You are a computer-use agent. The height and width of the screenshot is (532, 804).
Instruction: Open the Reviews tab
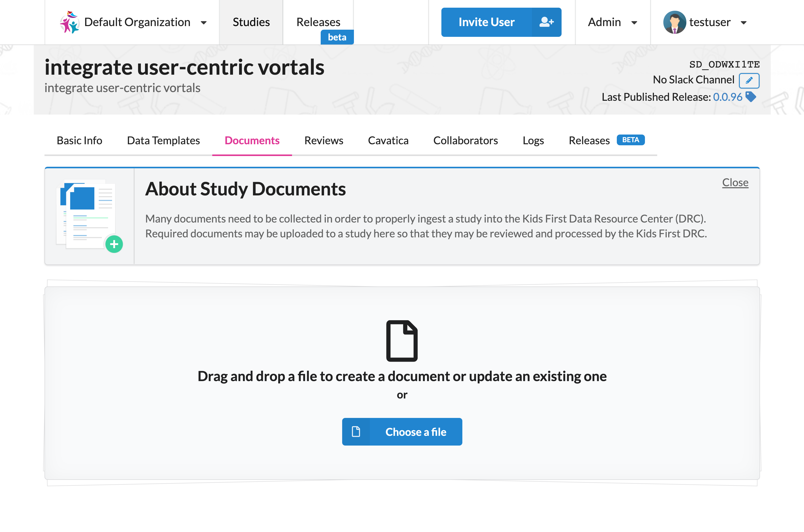coord(323,140)
